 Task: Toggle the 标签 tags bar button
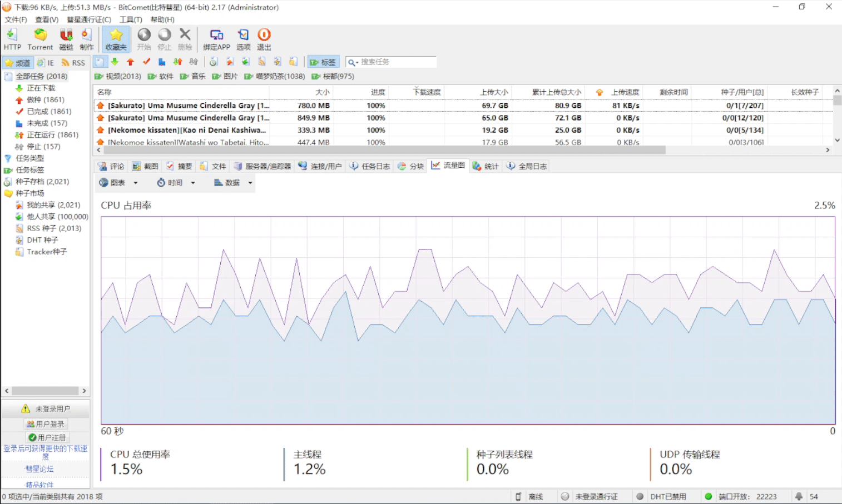click(x=323, y=62)
